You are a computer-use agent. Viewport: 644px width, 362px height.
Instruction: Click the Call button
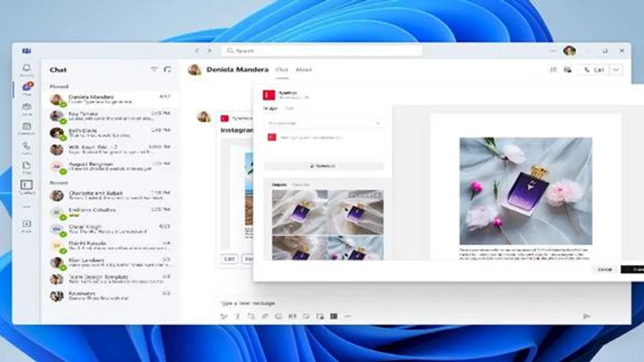pos(594,70)
